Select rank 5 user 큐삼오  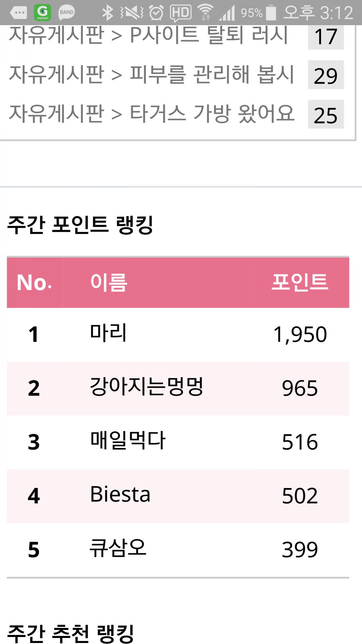[x=118, y=548]
